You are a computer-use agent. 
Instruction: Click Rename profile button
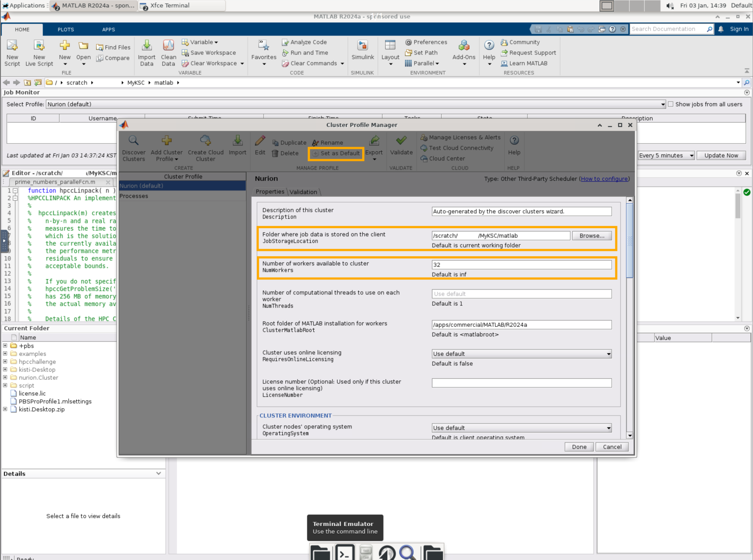click(x=328, y=143)
